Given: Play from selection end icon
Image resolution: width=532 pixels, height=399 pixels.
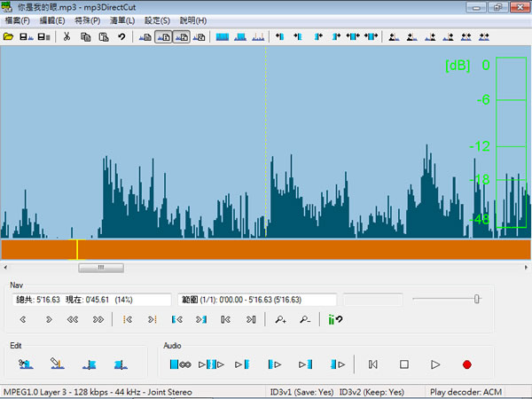Looking at the screenshot, I should tap(338, 364).
